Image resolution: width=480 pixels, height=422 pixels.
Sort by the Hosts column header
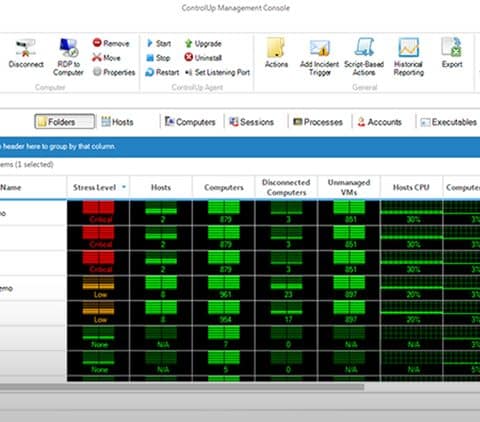click(161, 187)
